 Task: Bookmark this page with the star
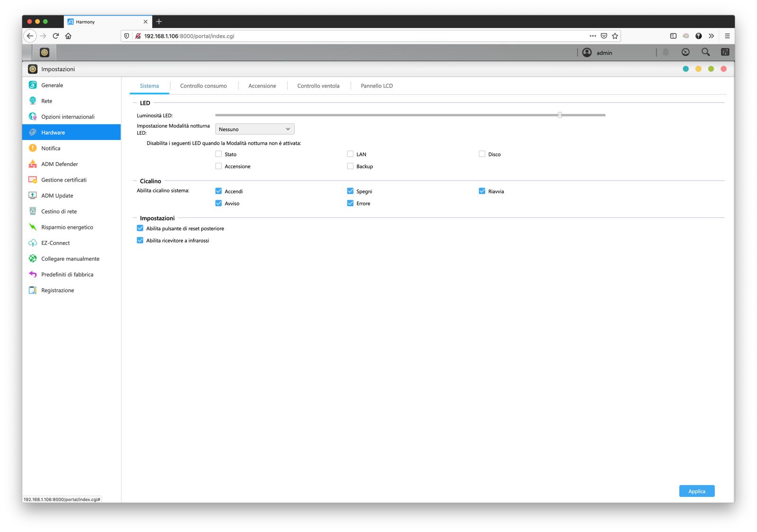[615, 36]
